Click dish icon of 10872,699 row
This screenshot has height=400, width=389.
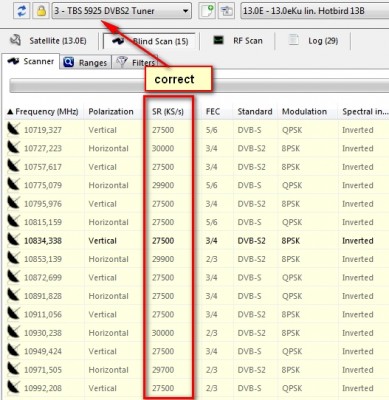(x=14, y=277)
